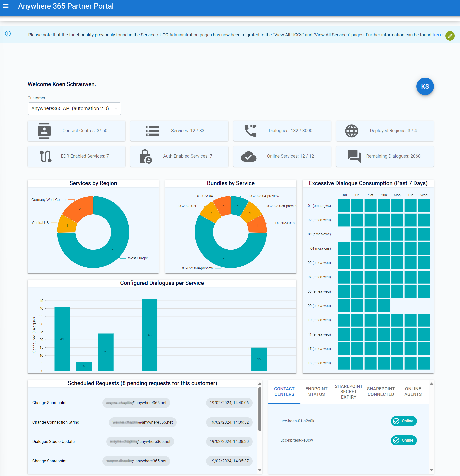This screenshot has width=460, height=476.
Task: Click date chip 19/02/2024, 14:35:37
Action: pyautogui.click(x=229, y=461)
